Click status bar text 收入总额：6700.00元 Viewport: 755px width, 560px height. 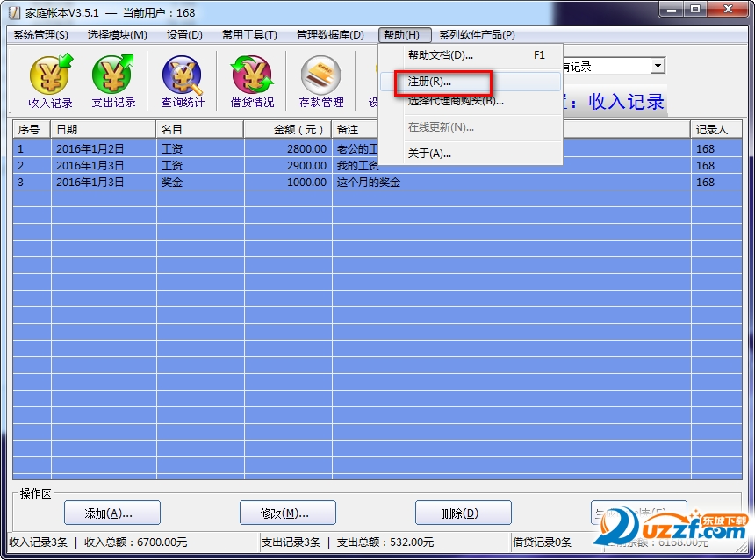[x=136, y=542]
